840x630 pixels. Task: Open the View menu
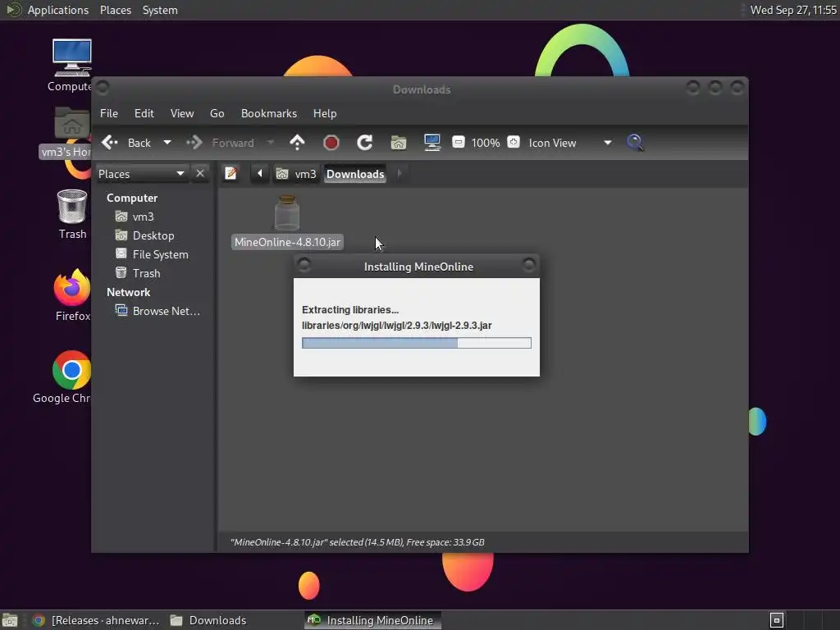tap(182, 113)
